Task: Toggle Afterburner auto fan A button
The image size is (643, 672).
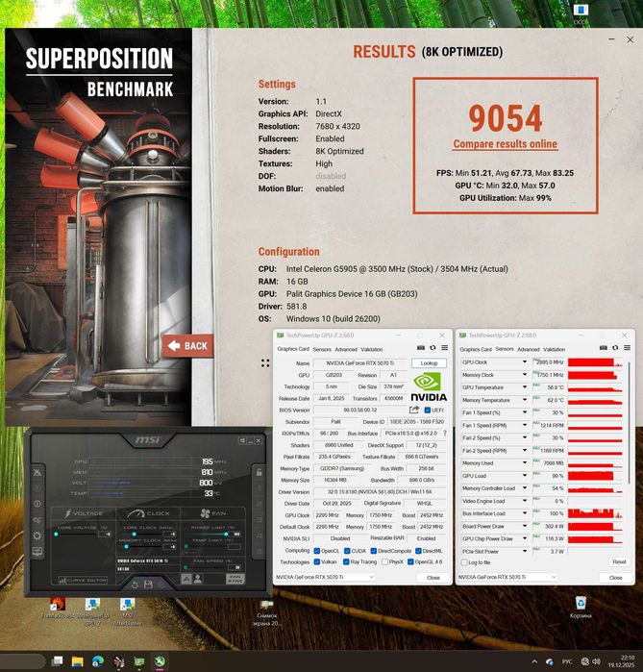Action: coord(186,579)
